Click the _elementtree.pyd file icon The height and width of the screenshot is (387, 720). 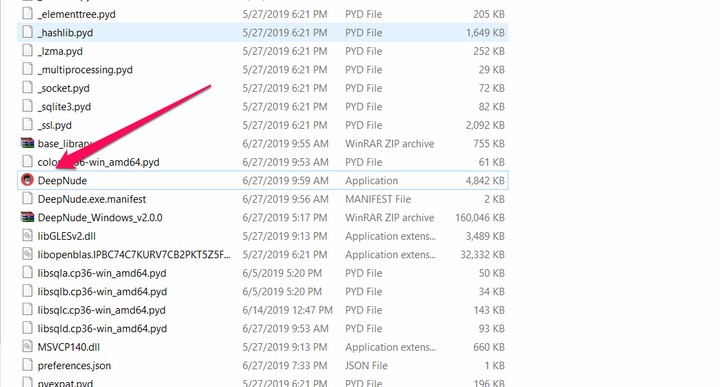coord(28,14)
